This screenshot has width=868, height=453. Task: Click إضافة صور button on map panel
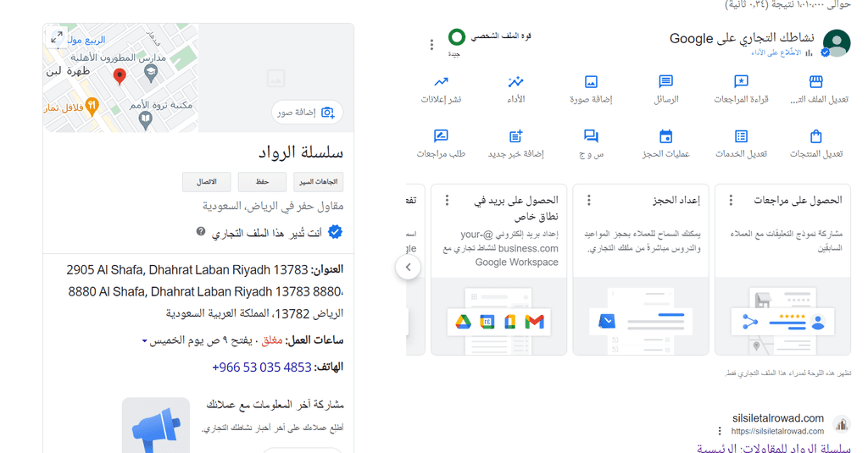[x=307, y=113]
